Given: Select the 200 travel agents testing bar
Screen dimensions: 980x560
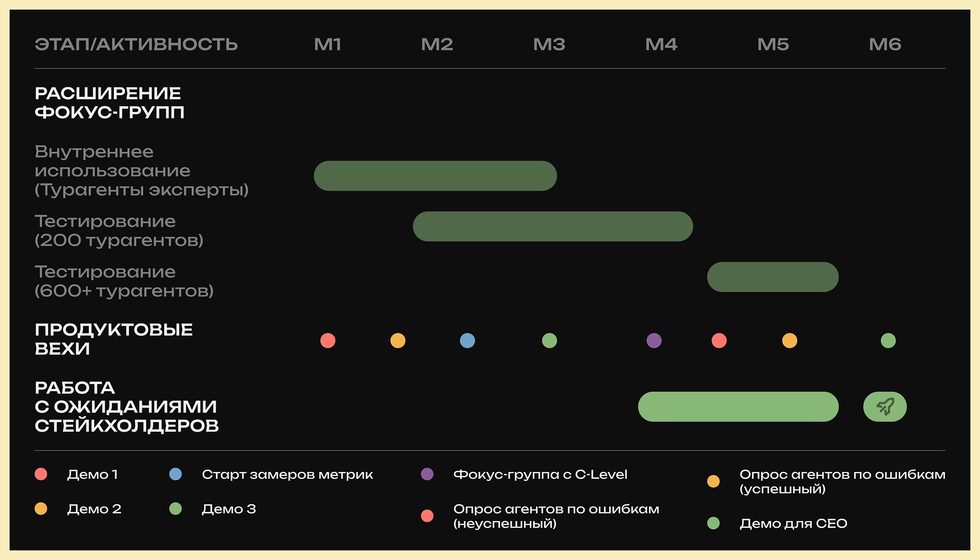Looking at the screenshot, I should [553, 226].
